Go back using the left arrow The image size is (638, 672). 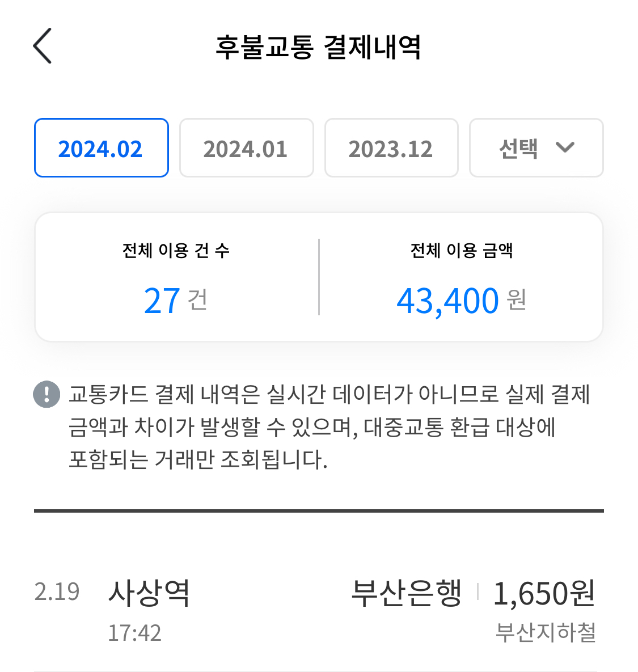pyautogui.click(x=43, y=46)
